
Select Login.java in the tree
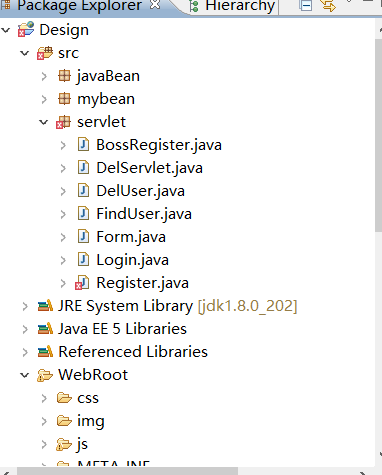[x=132, y=260]
